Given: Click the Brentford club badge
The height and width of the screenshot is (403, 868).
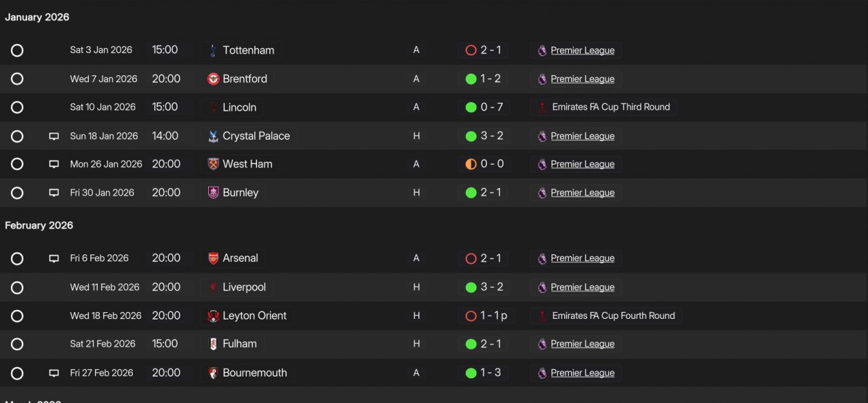Looking at the screenshot, I should 213,79.
